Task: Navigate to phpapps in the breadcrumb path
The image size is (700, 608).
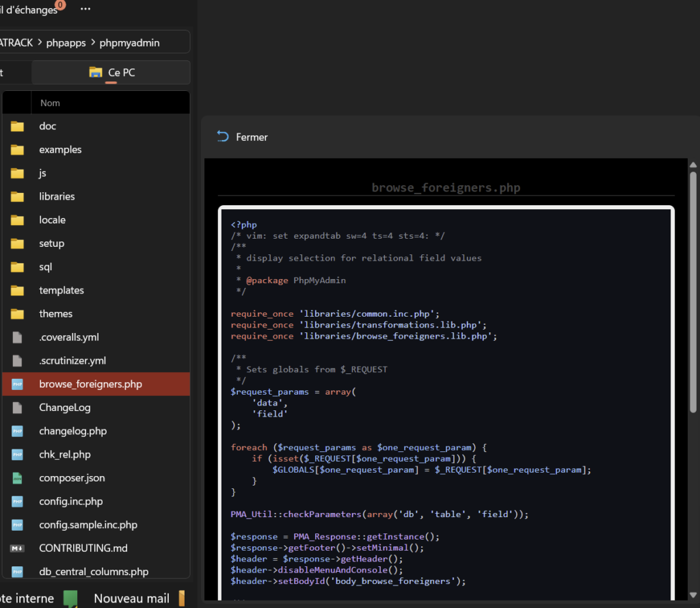Action: pyautogui.click(x=66, y=42)
